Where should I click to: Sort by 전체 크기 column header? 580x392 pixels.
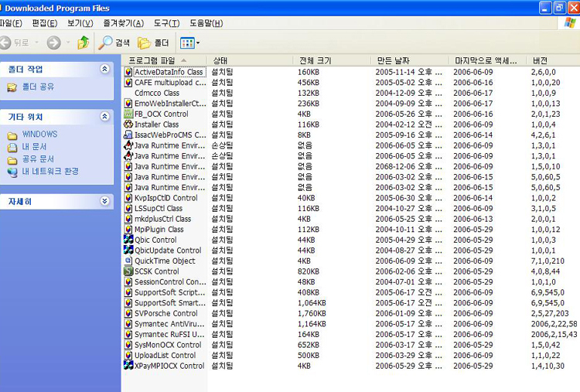click(333, 60)
